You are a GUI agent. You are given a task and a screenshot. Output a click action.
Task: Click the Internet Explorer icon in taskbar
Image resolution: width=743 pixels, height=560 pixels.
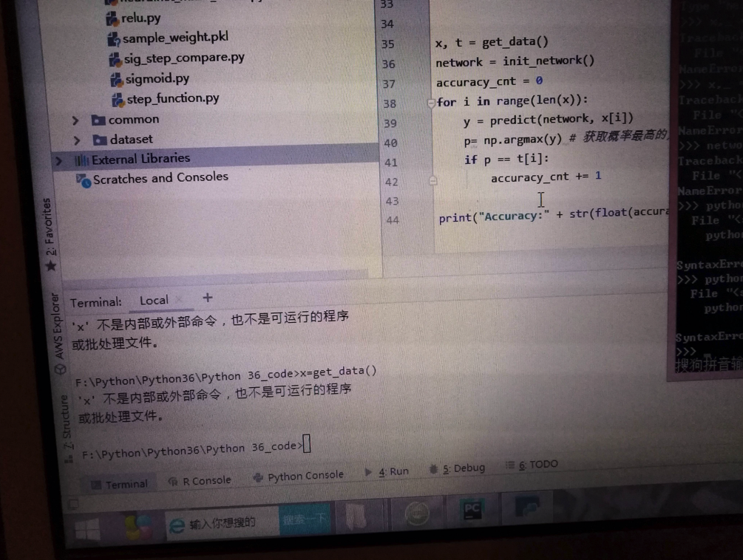[177, 526]
